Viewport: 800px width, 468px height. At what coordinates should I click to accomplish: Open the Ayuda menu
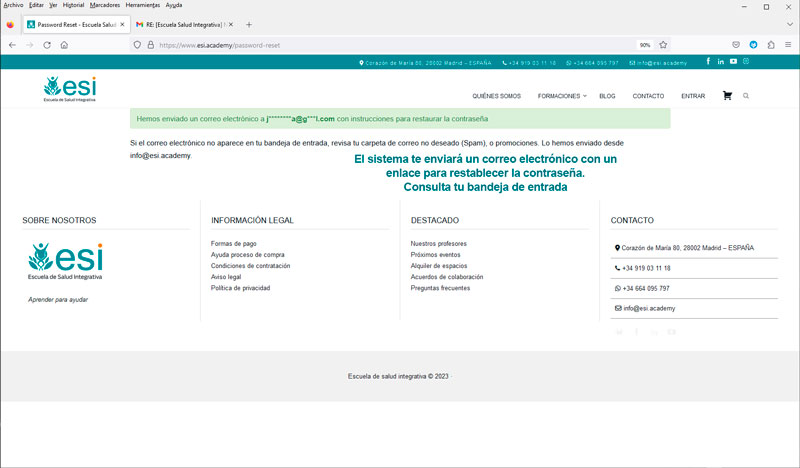point(174,5)
